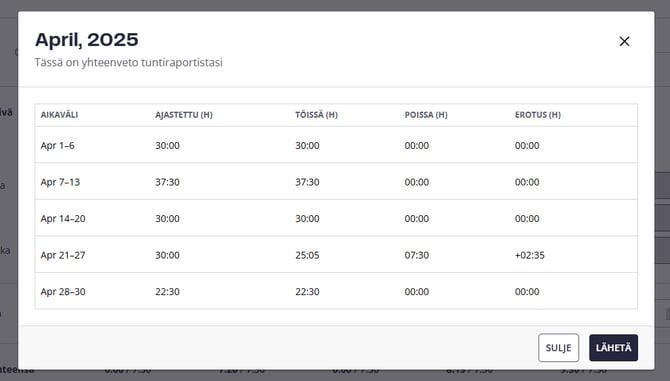Click the POISSA (H) column header
Viewport: 670px width, 381px height.
426,115
